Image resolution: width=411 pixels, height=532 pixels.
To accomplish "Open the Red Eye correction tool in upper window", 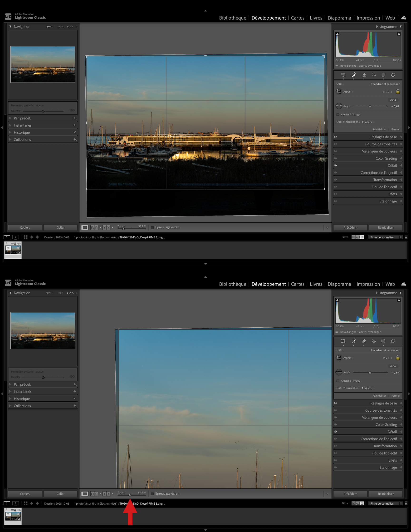I will 374,75.
